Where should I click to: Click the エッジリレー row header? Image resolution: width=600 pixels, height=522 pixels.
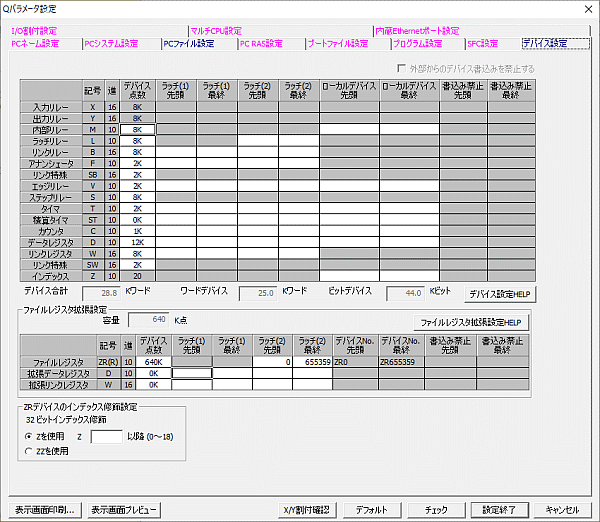pos(51,186)
